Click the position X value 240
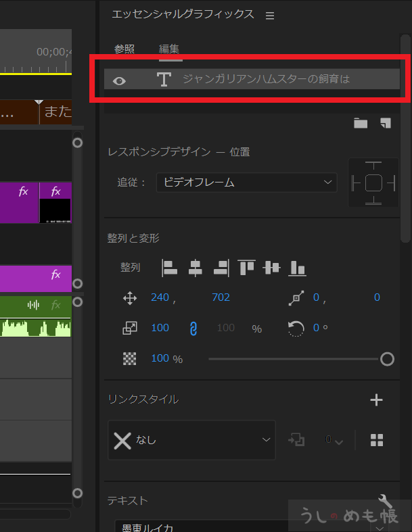 tap(160, 297)
